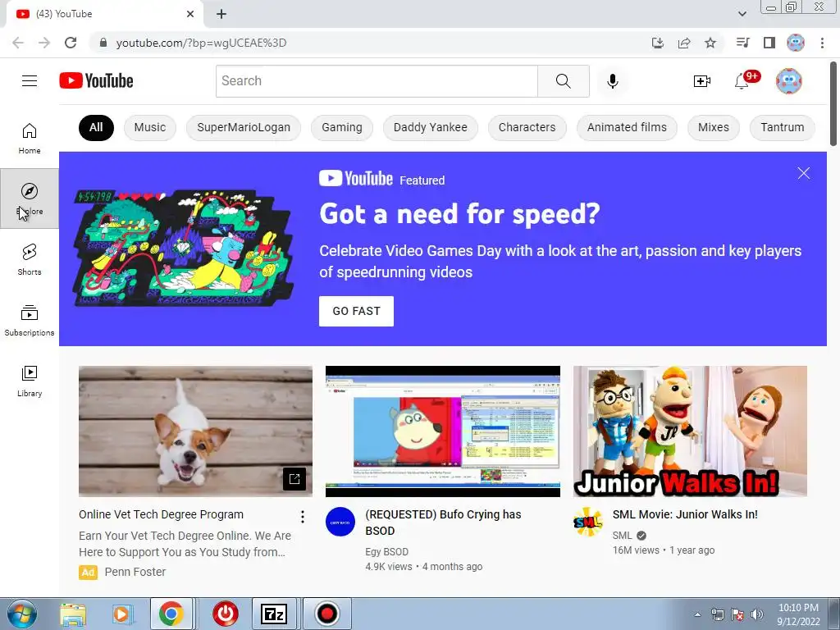Select the Animated films chip
The image size is (840, 630).
tap(627, 127)
